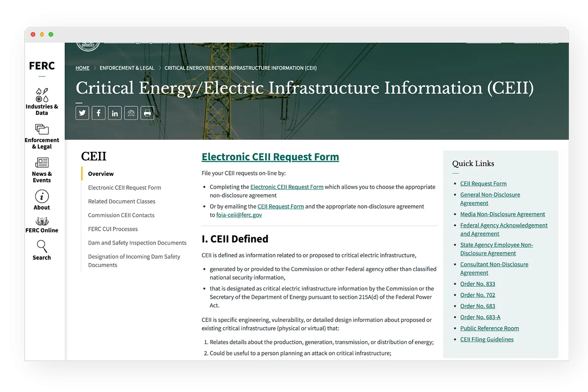
Task: Share the page on Facebook
Action: [x=98, y=113]
